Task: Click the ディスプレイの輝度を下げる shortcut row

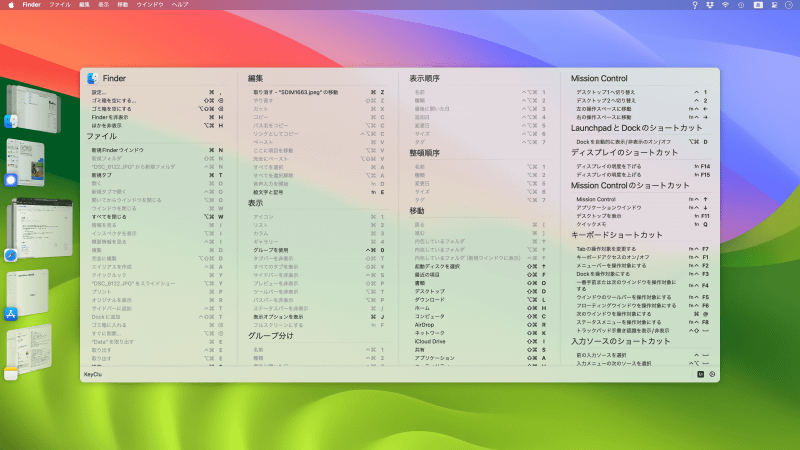Action: pyautogui.click(x=642, y=166)
